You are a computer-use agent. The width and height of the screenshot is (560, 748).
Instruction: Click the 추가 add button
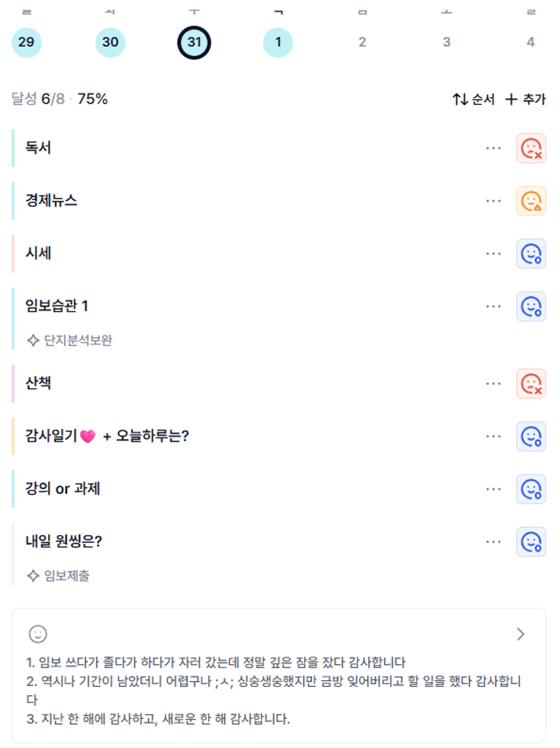(525, 100)
